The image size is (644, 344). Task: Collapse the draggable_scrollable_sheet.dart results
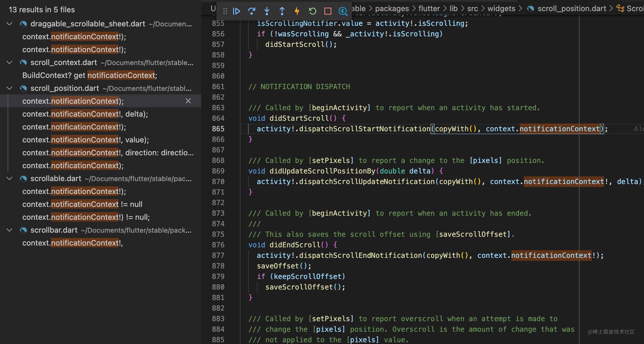click(x=9, y=24)
